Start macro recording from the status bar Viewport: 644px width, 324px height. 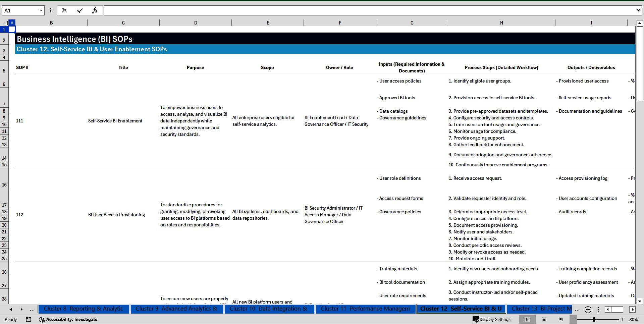(29, 319)
